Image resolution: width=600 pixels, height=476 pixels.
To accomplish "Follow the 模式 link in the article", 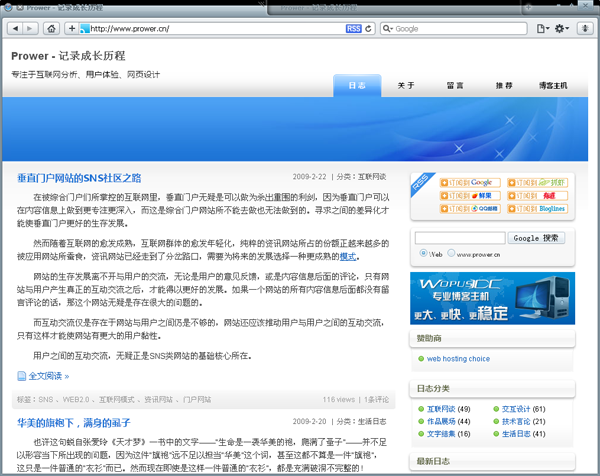I will point(348,256).
